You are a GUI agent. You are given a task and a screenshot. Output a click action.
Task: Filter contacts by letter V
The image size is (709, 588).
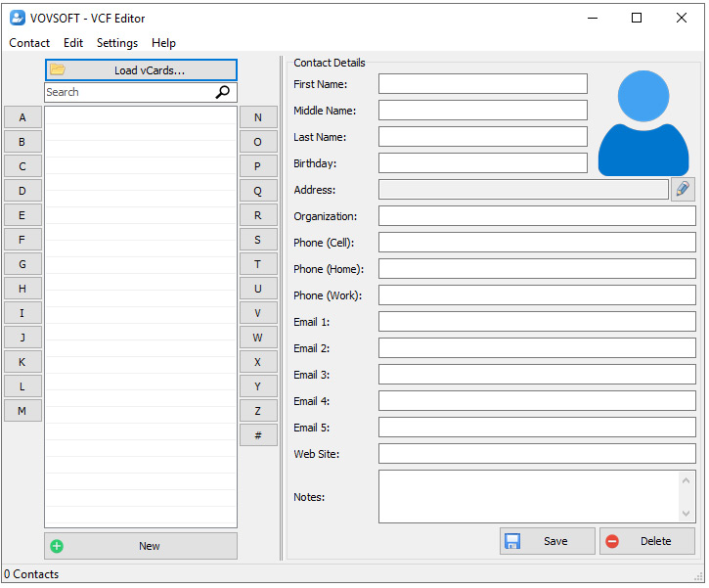(258, 313)
